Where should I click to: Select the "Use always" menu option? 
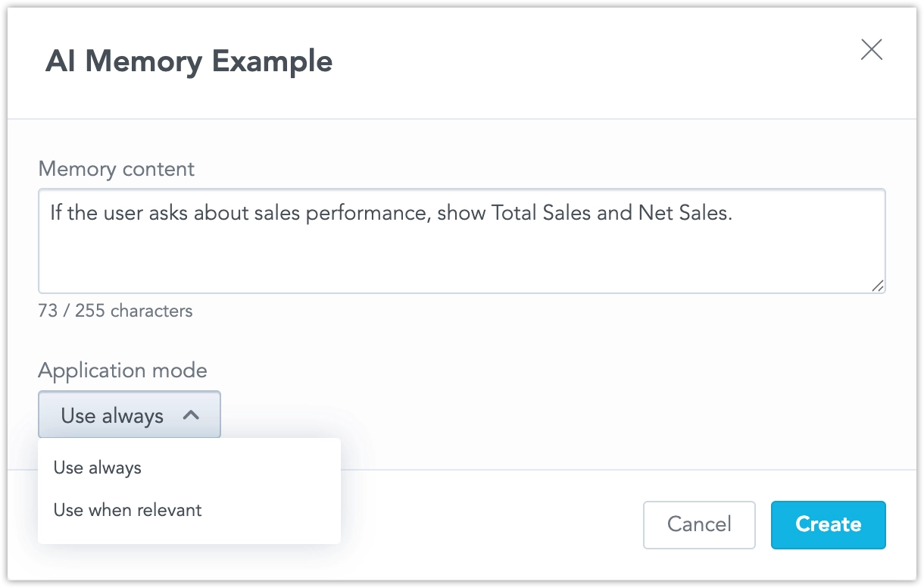pos(98,468)
